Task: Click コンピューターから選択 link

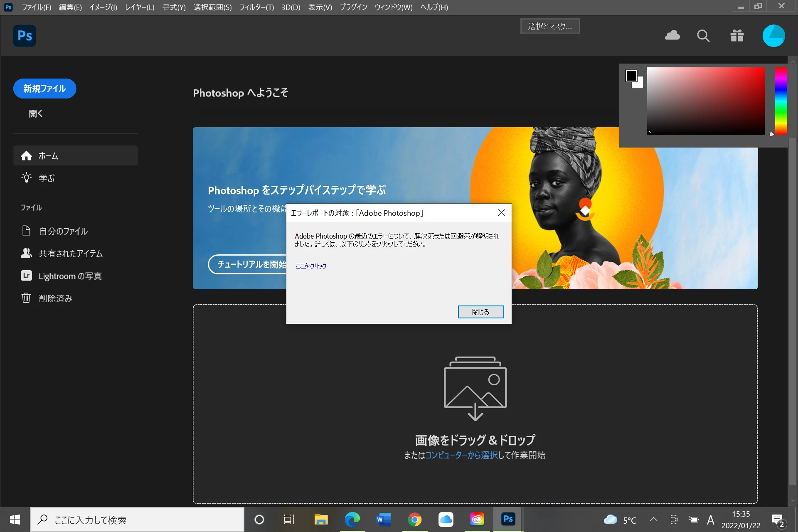Action: (461, 455)
